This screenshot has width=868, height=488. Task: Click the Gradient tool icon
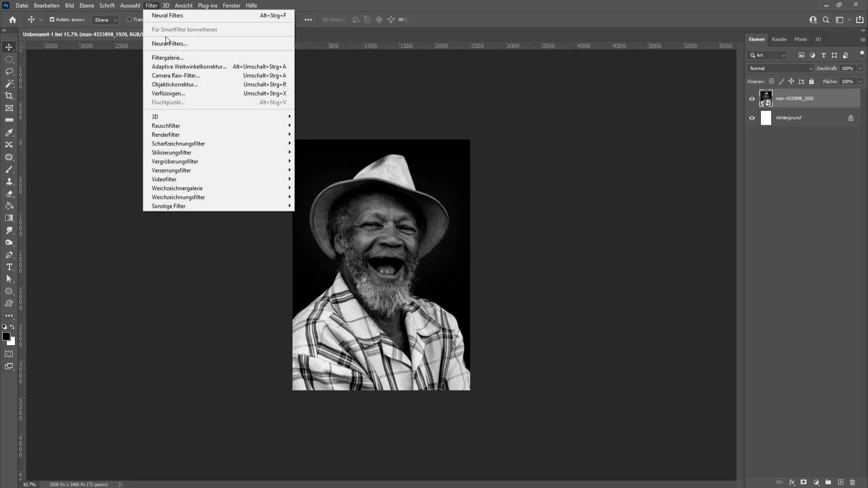9,218
